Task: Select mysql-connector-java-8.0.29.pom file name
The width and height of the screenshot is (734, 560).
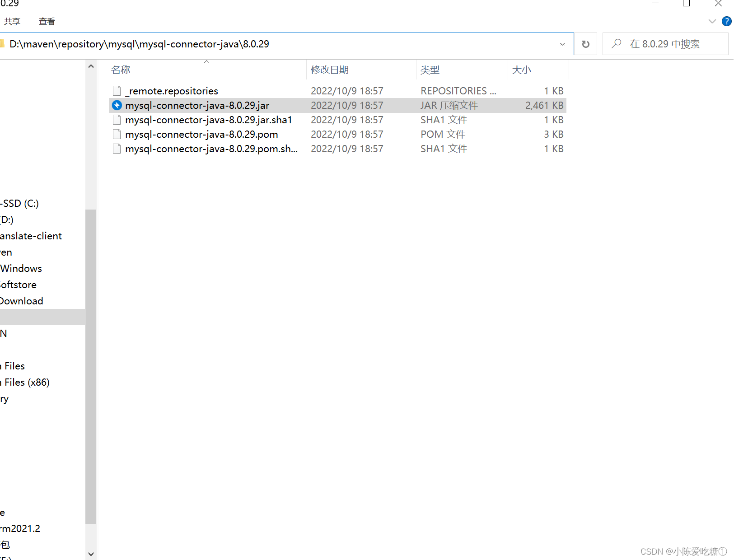Action: click(x=201, y=134)
